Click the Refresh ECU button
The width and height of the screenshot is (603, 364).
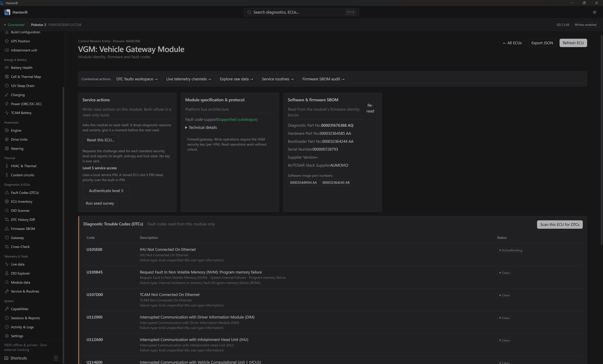click(x=573, y=43)
